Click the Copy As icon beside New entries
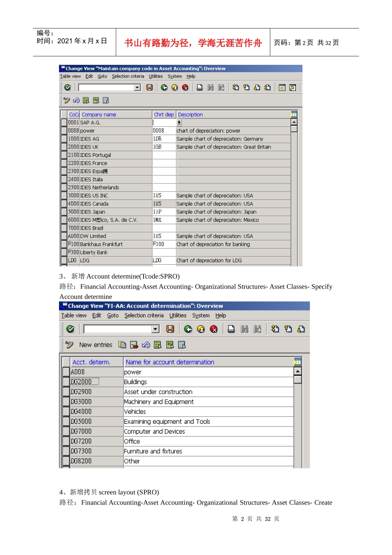The height and width of the screenshot is (555, 392). [122, 345]
